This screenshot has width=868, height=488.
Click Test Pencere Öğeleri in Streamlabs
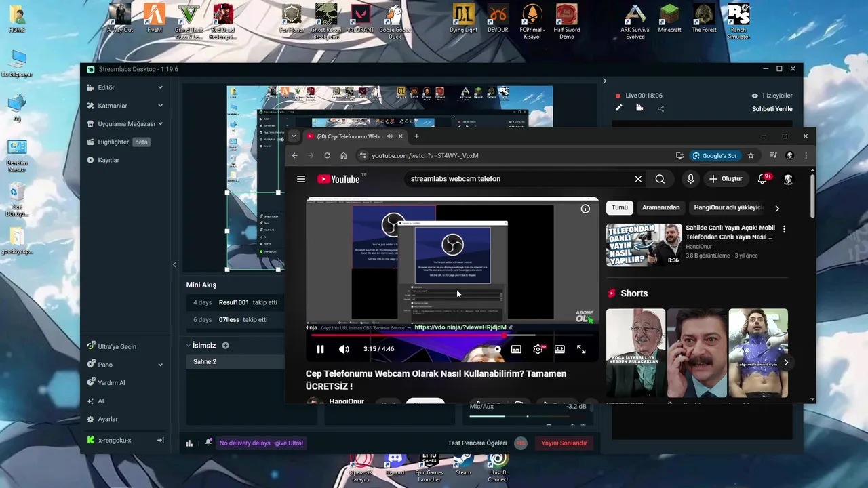[477, 443]
